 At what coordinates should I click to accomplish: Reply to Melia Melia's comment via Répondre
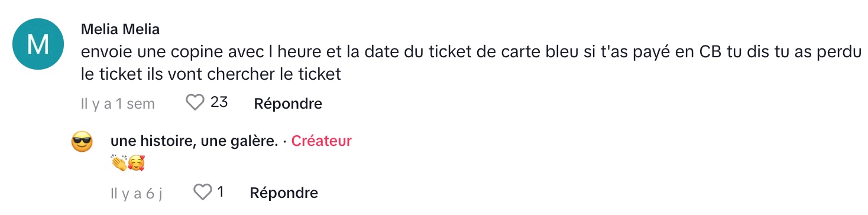[x=288, y=103]
